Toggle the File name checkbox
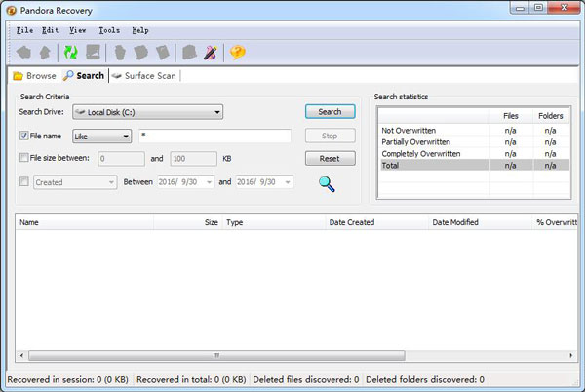The height and width of the screenshot is (392, 585). [x=23, y=136]
